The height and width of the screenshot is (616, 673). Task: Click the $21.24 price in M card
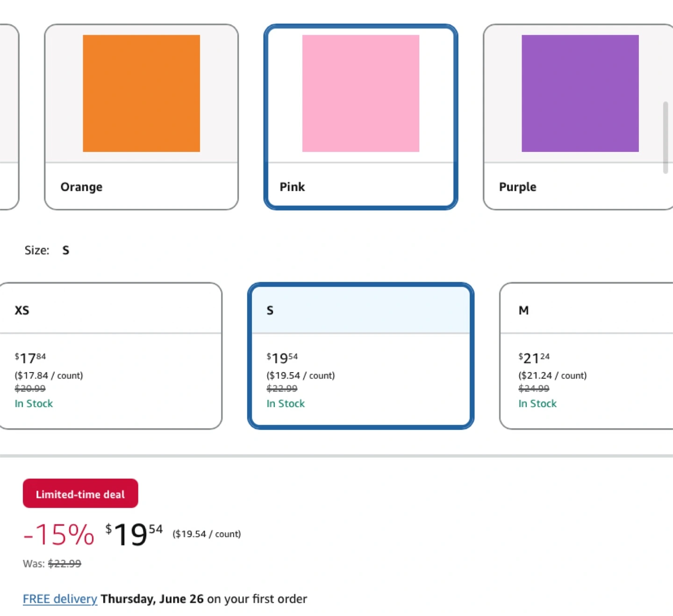[534, 358]
